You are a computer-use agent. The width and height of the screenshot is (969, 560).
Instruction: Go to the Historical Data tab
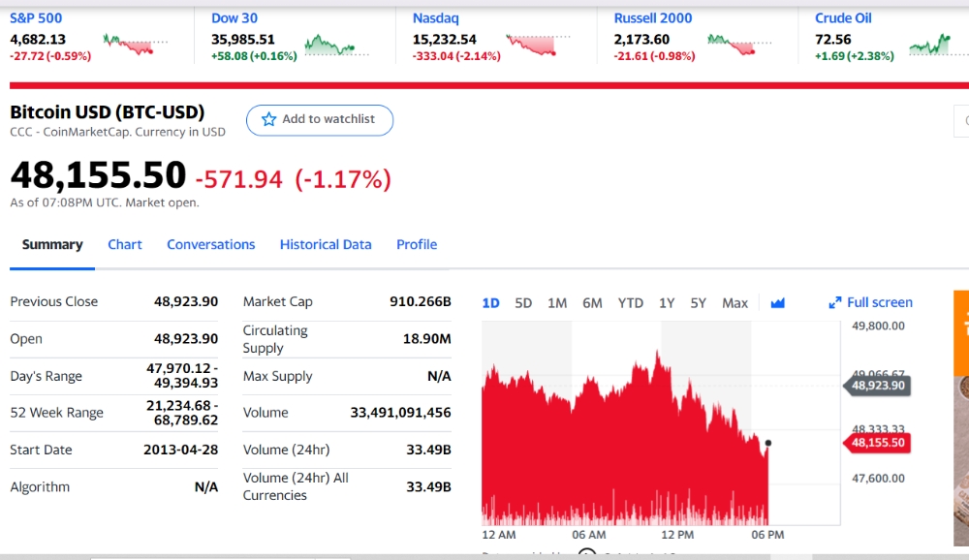(x=326, y=245)
